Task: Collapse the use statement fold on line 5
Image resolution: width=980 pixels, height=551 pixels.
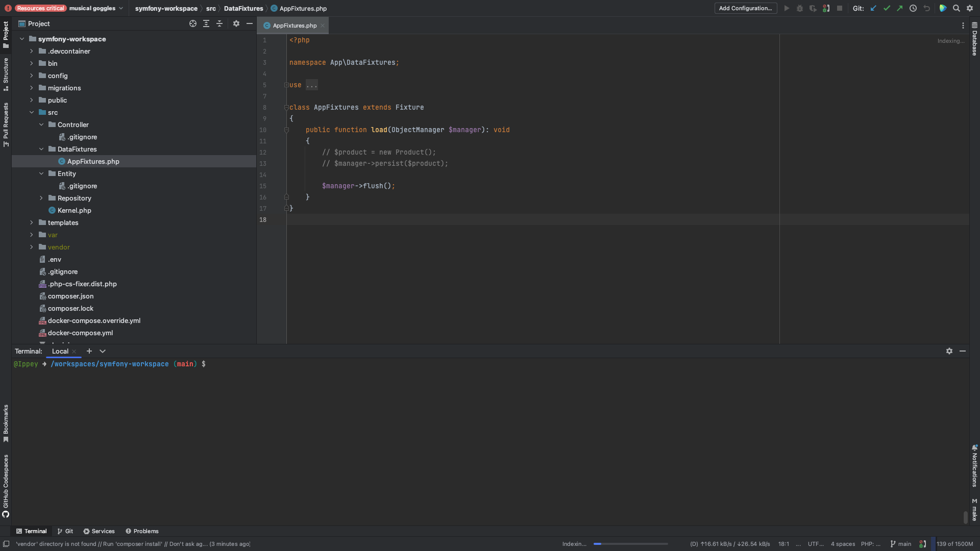Action: coord(286,85)
